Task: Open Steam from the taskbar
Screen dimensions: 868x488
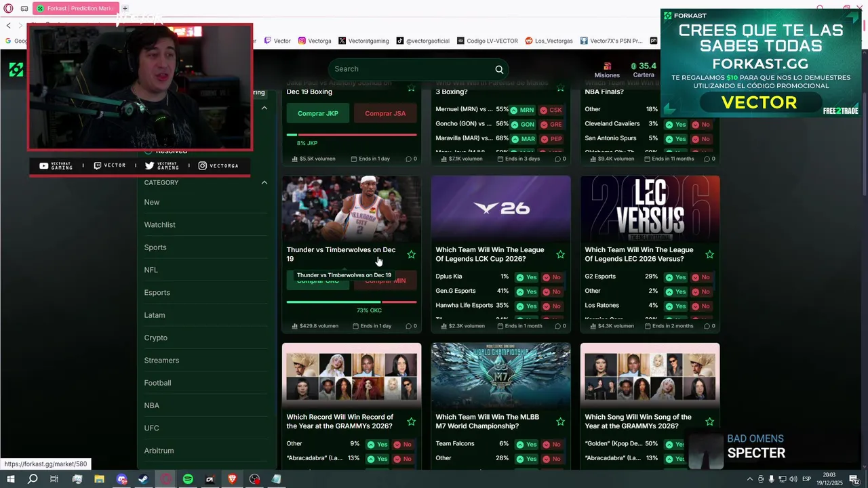Action: coord(144,479)
